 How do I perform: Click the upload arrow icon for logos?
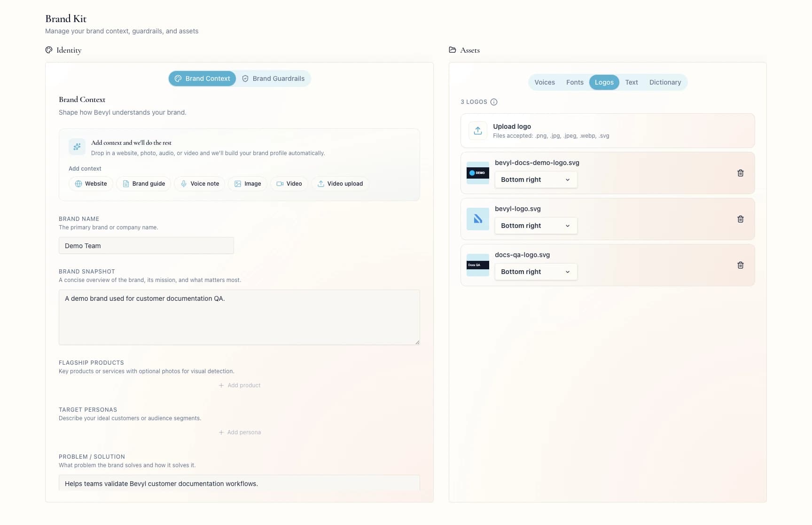click(x=478, y=131)
